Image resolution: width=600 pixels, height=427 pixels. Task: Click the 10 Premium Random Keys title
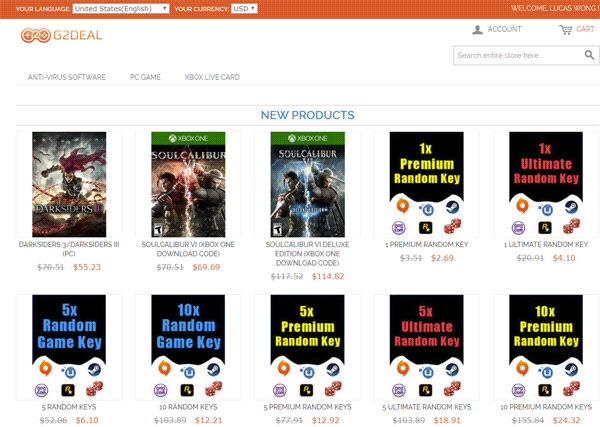(x=546, y=407)
